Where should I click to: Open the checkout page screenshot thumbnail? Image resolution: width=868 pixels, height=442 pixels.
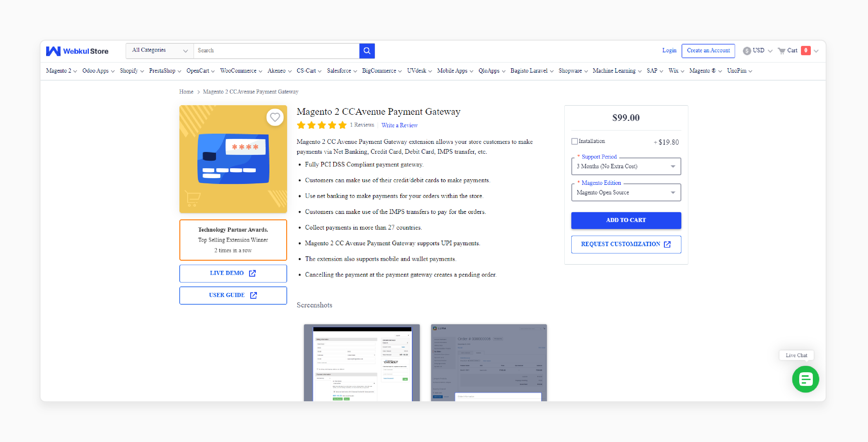click(362, 363)
